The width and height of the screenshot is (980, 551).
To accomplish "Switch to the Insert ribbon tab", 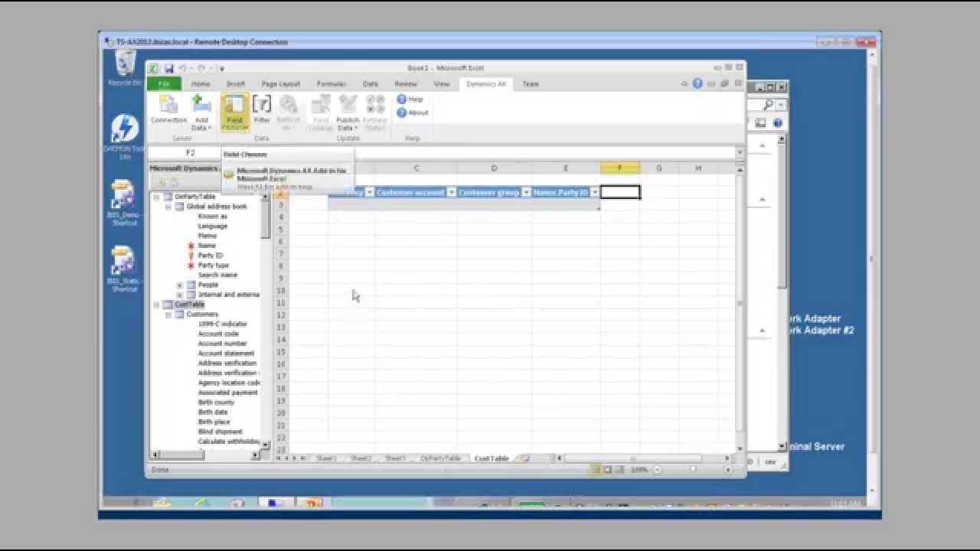I will 236,83.
